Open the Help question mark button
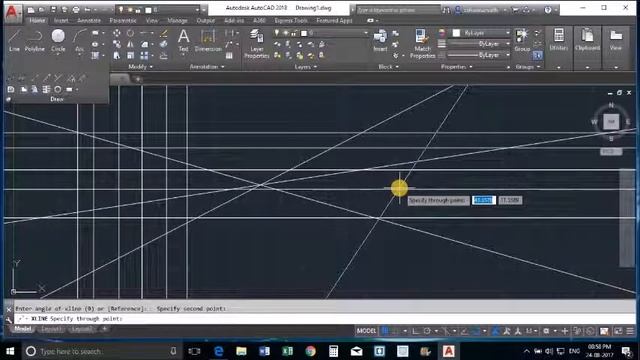640x360 pixels. (548, 10)
